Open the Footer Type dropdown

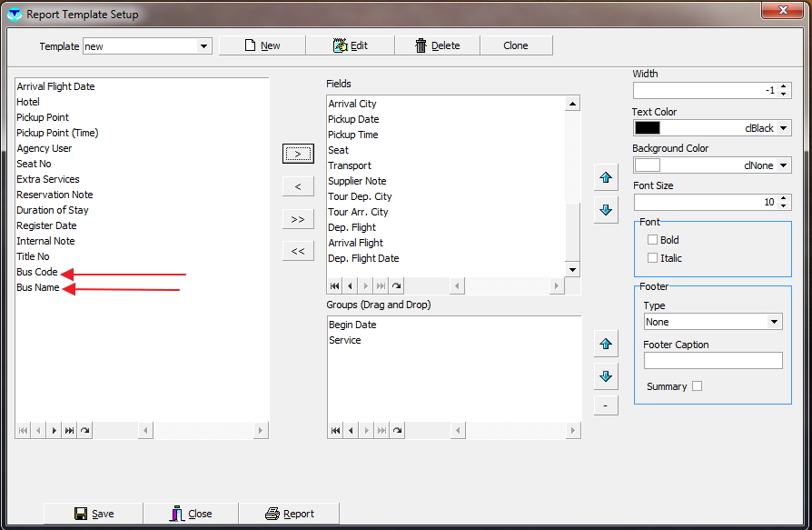coord(774,322)
